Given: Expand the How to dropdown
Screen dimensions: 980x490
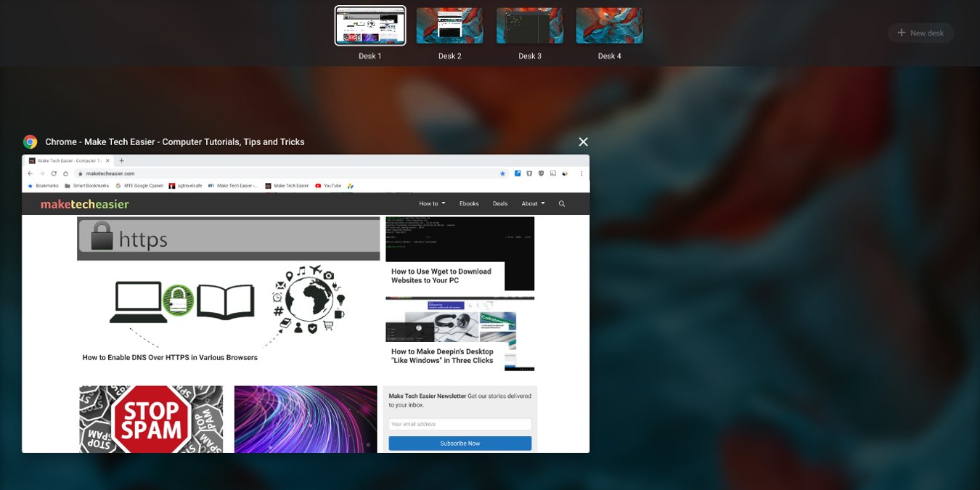Looking at the screenshot, I should pyautogui.click(x=432, y=203).
